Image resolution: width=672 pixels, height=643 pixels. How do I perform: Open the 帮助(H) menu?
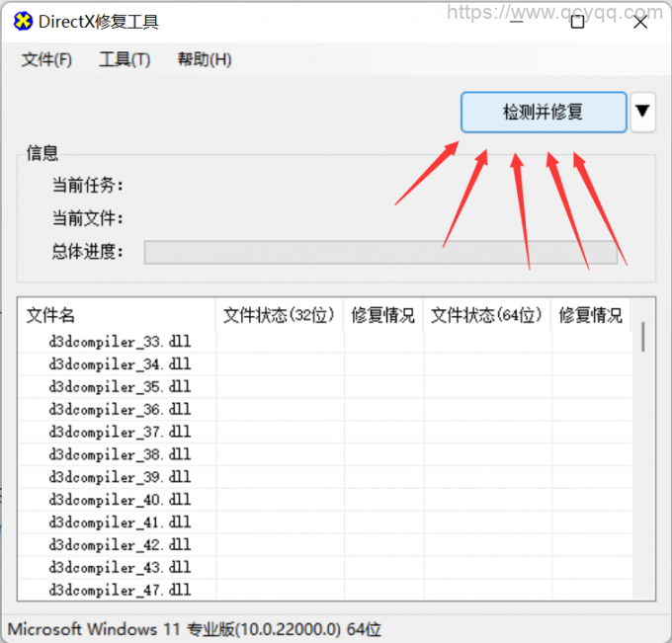205,59
